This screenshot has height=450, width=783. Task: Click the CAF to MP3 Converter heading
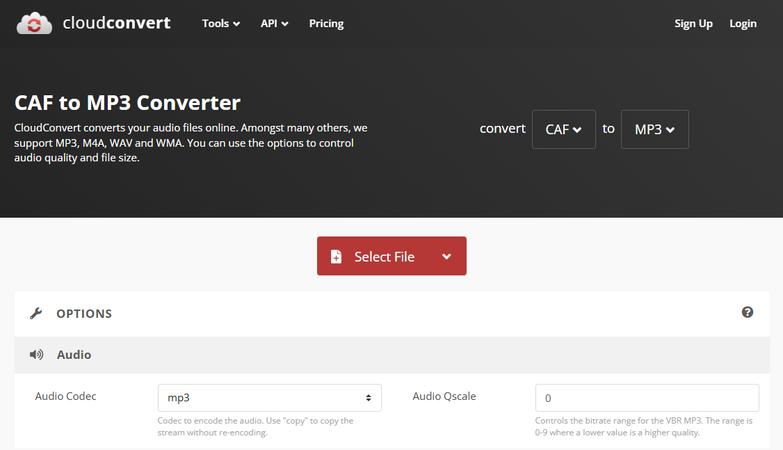127,103
